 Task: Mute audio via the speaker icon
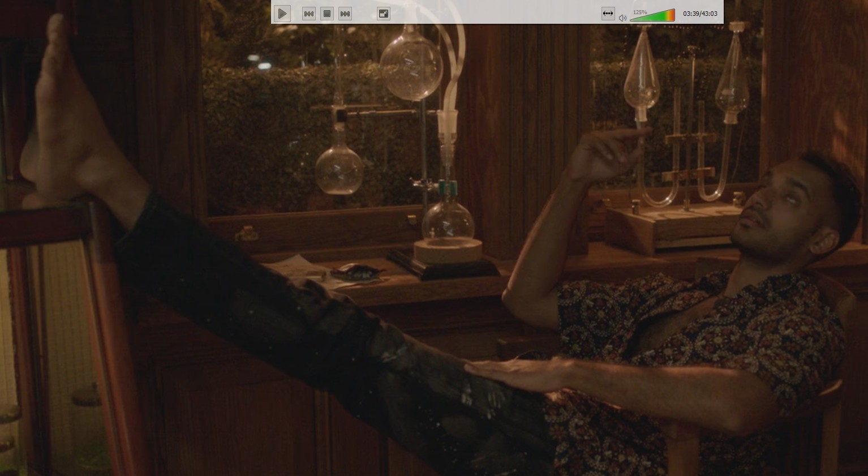(x=622, y=18)
